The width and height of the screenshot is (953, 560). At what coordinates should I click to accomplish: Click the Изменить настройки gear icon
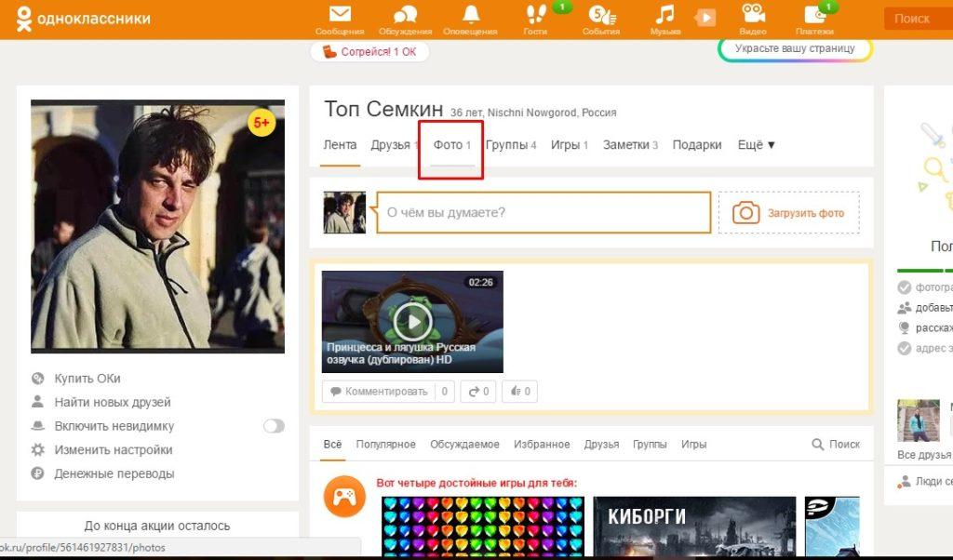click(x=37, y=449)
